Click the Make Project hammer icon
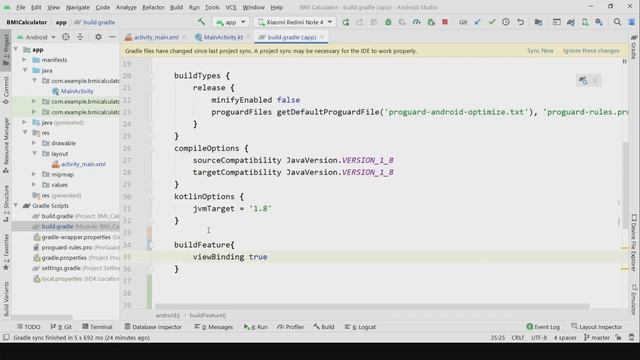Image resolution: width=640 pixels, height=360 pixels. [201, 22]
